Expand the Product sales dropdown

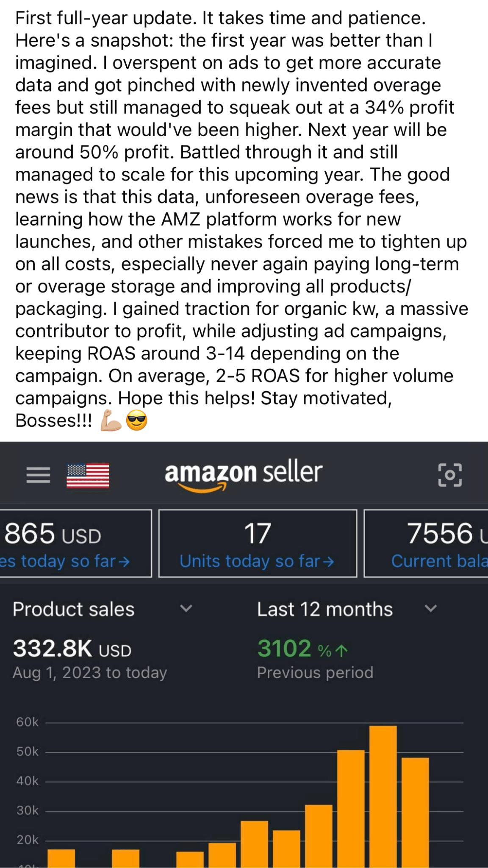pos(186,609)
